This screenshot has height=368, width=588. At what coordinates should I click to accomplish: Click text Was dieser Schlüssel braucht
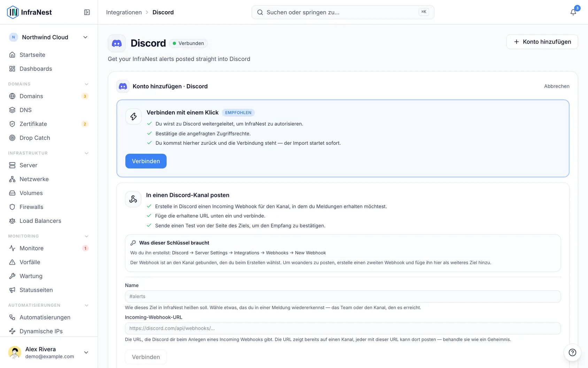(174, 243)
